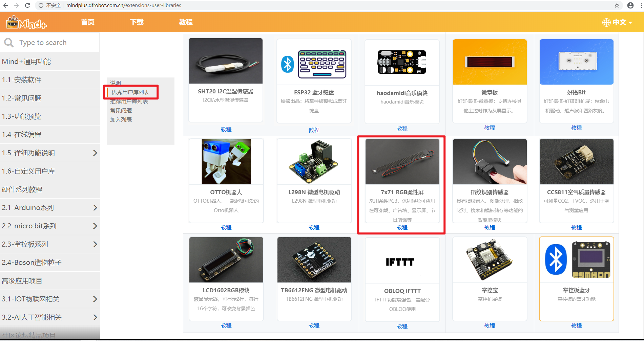
Task: Open 教程 link under 掌控宝
Action: pyautogui.click(x=490, y=326)
